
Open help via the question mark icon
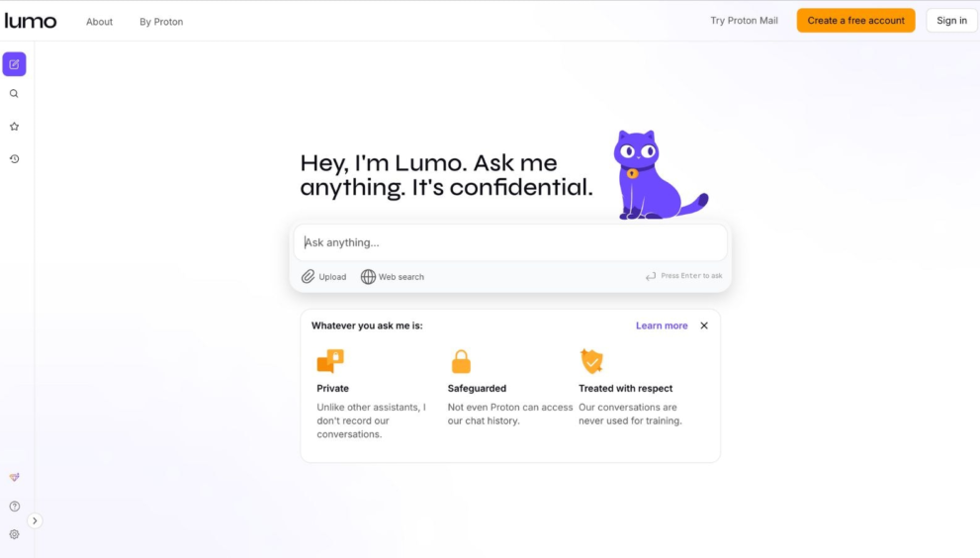(15, 507)
